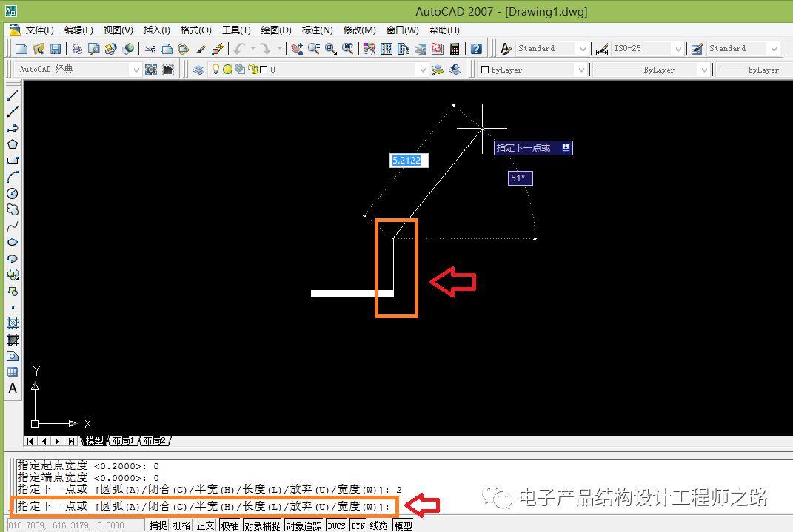This screenshot has height=532, width=793.
Task: Switch to the 布局1 tab
Action: tap(124, 440)
